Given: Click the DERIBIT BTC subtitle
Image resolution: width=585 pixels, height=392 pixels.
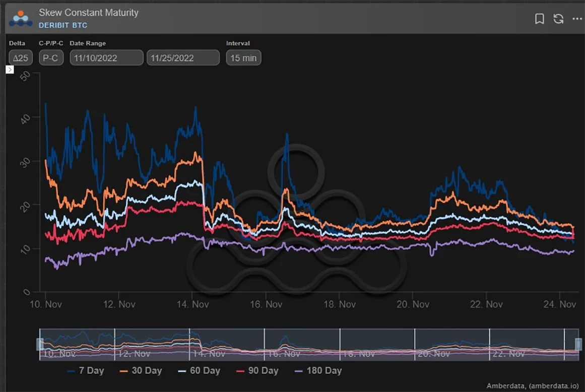Looking at the screenshot, I should tap(63, 25).
